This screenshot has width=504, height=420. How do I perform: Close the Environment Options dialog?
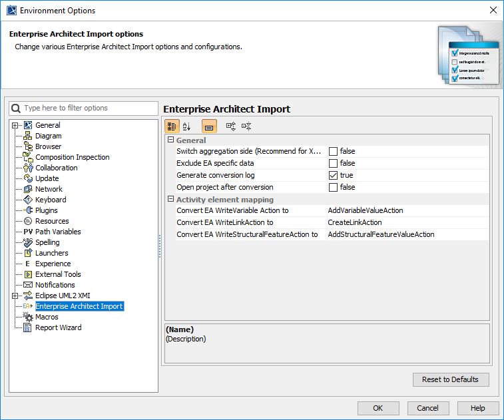pos(493,10)
